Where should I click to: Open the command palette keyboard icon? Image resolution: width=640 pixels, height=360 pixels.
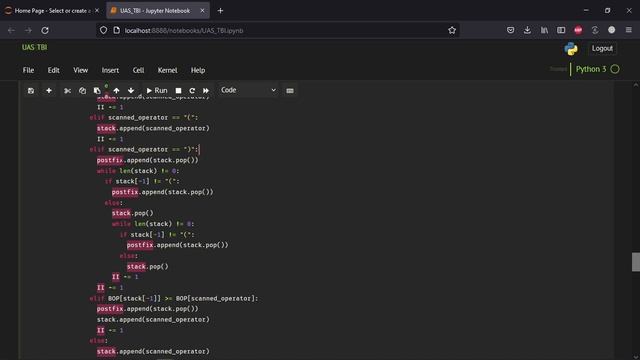(x=290, y=91)
